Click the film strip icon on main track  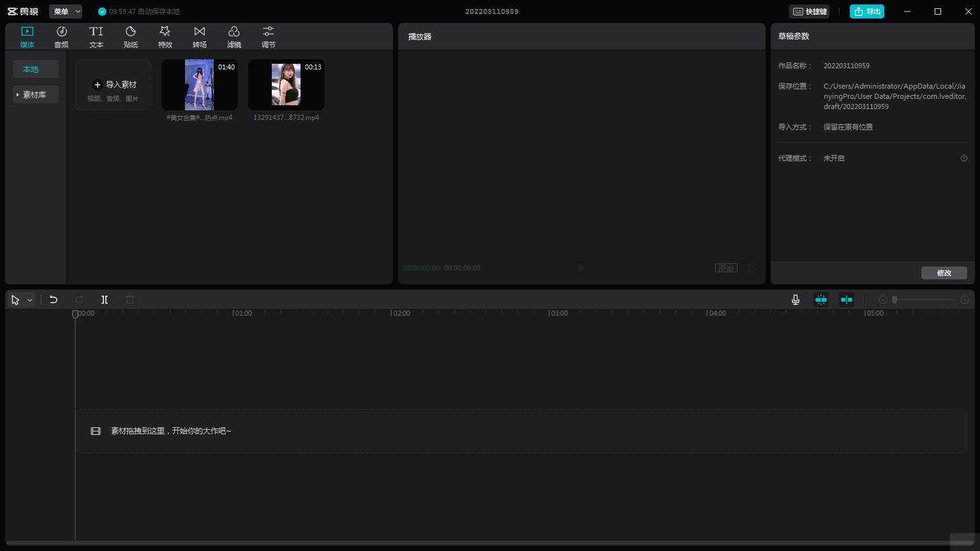point(96,431)
